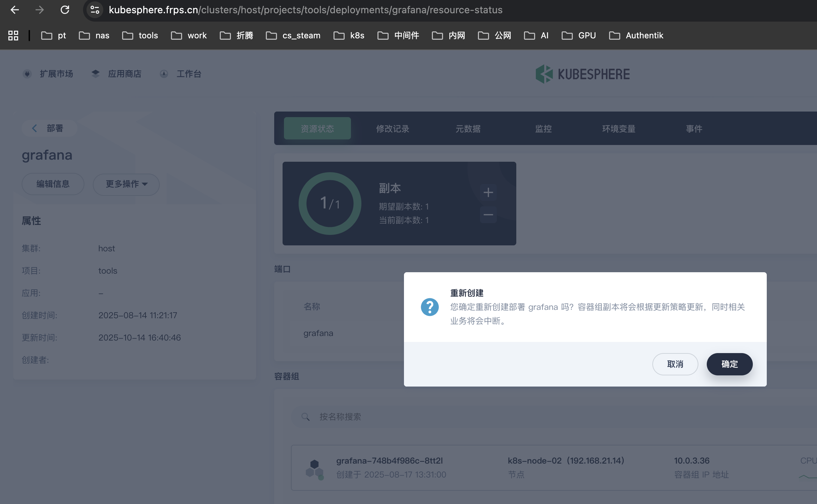The image size is (817, 504).
Task: Click the minus icon to decrease replicas
Action: [488, 215]
